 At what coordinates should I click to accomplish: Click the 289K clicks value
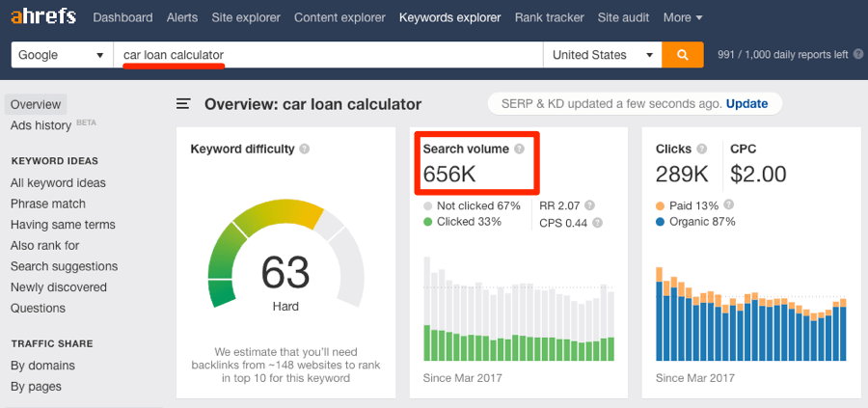pyautogui.click(x=682, y=174)
